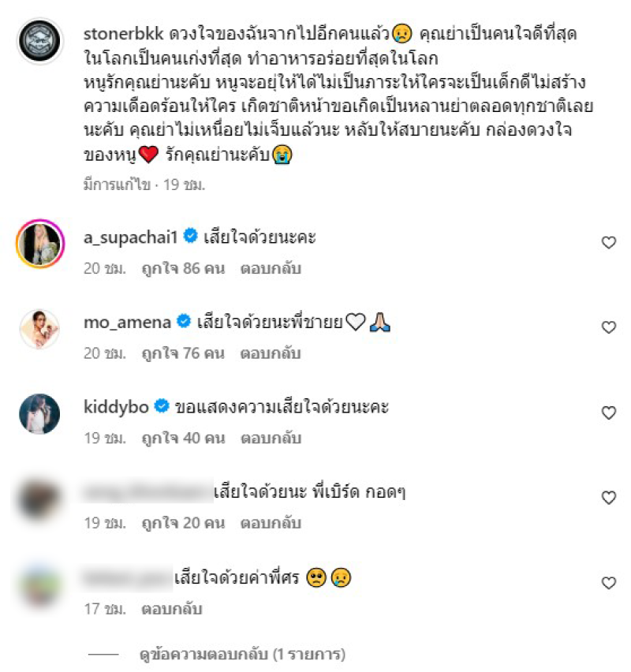Open kiddybo profile avatar
The height and width of the screenshot is (672, 631).
40,413
